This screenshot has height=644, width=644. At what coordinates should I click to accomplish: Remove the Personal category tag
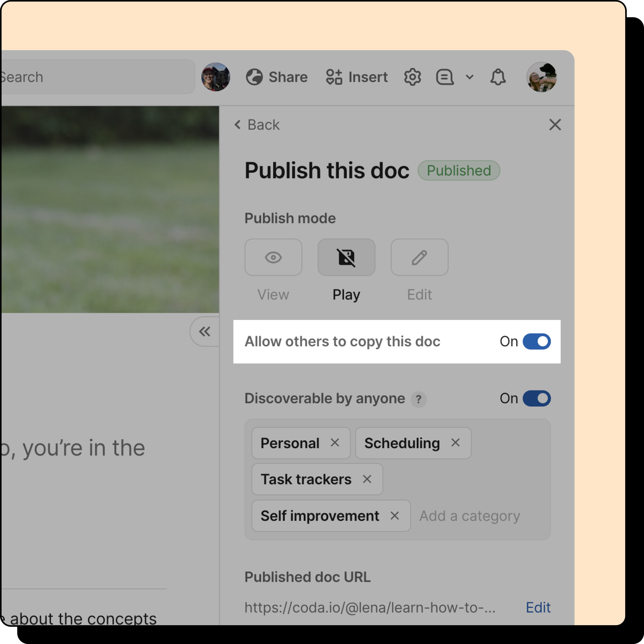point(335,443)
